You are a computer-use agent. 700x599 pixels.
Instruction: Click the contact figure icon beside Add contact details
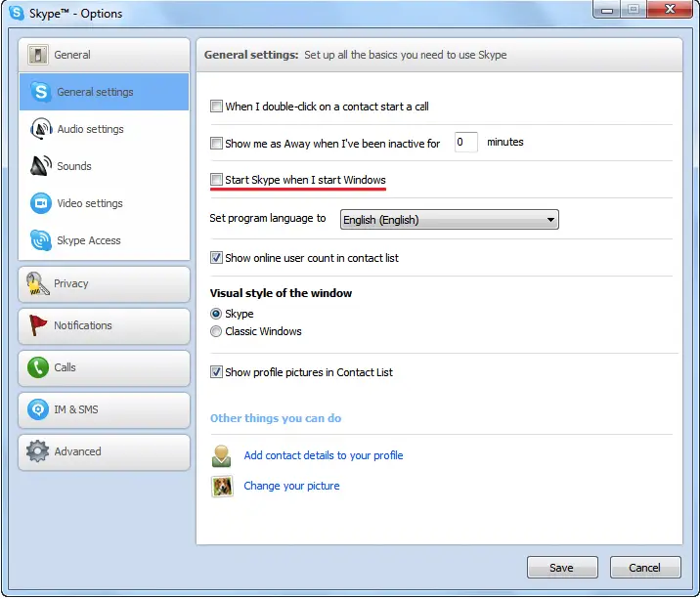click(221, 455)
